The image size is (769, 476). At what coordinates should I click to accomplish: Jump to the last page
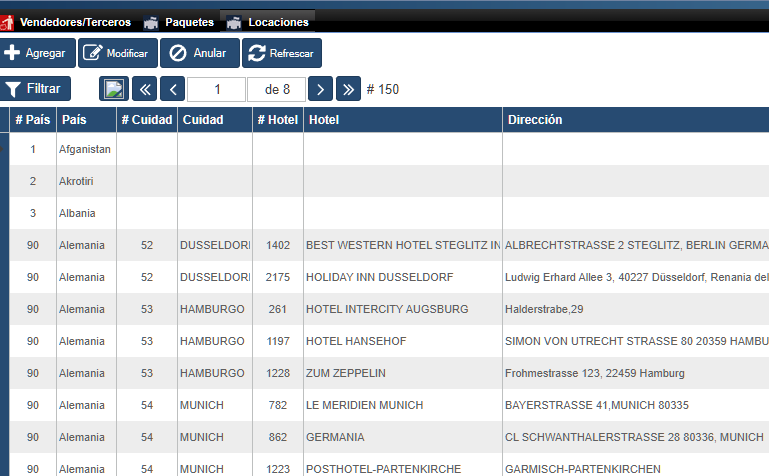(348, 89)
